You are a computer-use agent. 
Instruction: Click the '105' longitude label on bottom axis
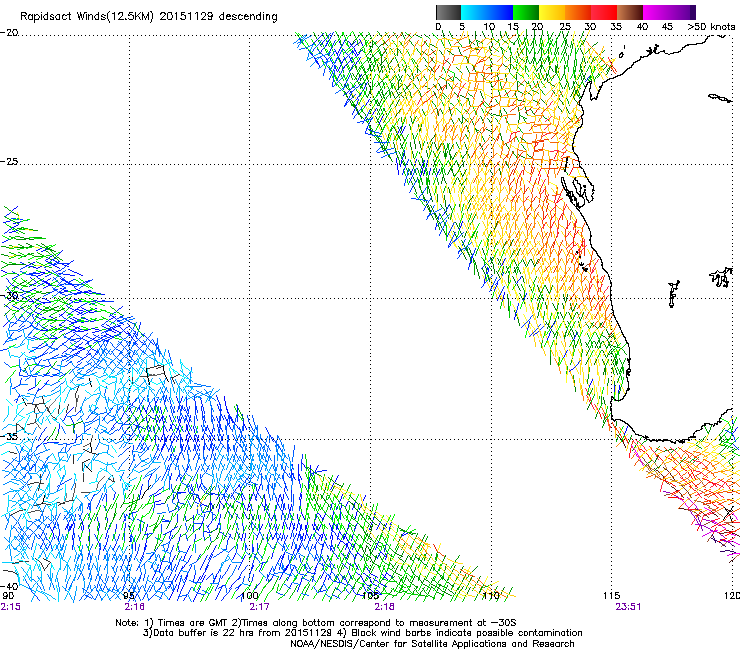(370, 596)
